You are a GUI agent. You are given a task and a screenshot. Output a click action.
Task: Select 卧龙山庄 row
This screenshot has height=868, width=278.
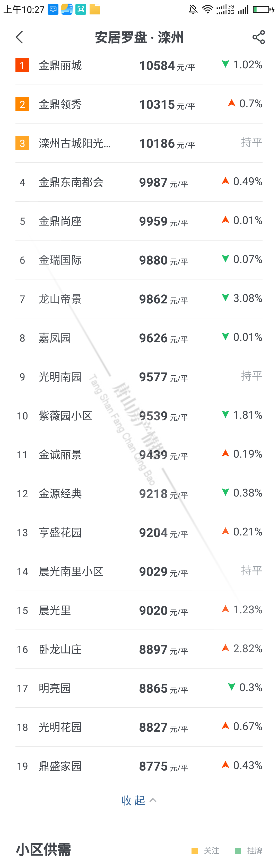tap(60, 649)
